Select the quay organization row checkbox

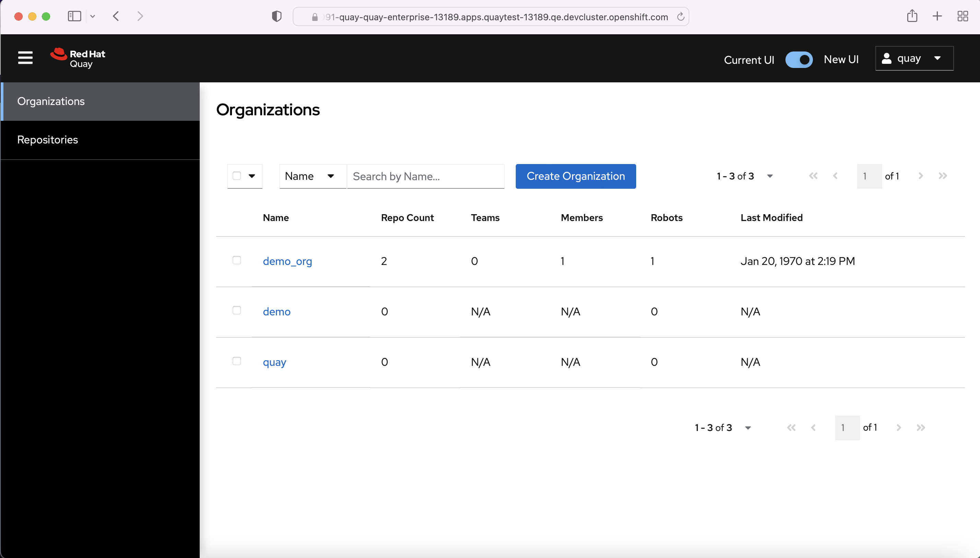237,361
